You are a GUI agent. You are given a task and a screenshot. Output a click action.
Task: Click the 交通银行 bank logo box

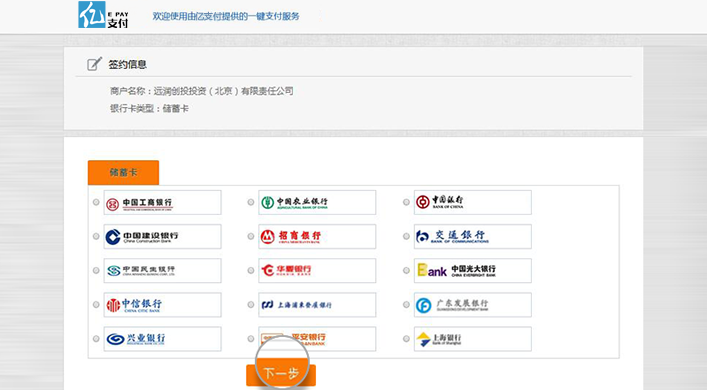click(473, 236)
